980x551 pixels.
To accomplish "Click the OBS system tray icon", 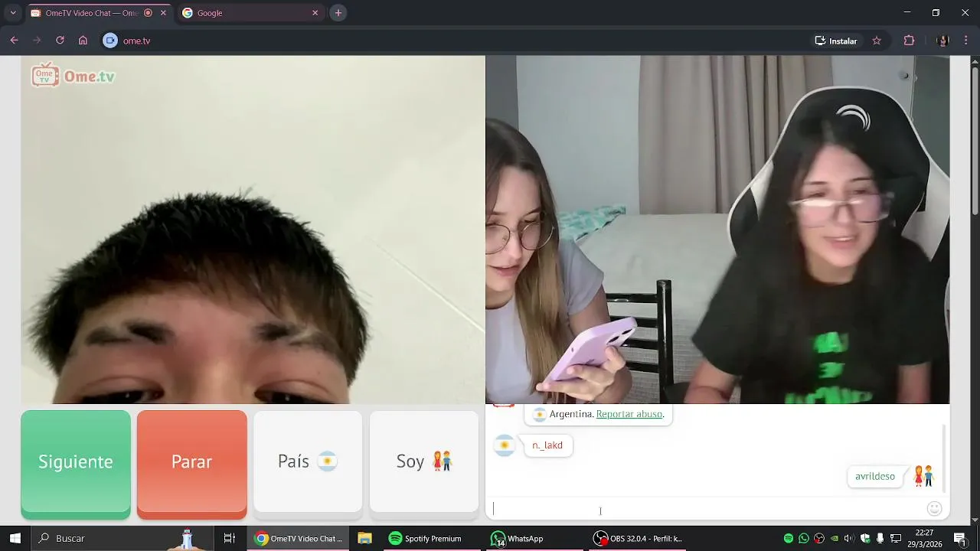I will point(819,539).
